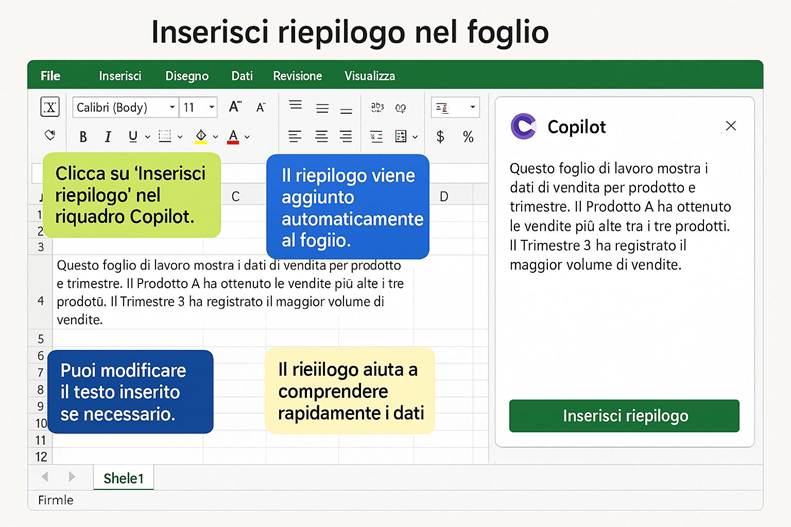Click cell with summary text in row 4
791x527 pixels.
click(233, 292)
